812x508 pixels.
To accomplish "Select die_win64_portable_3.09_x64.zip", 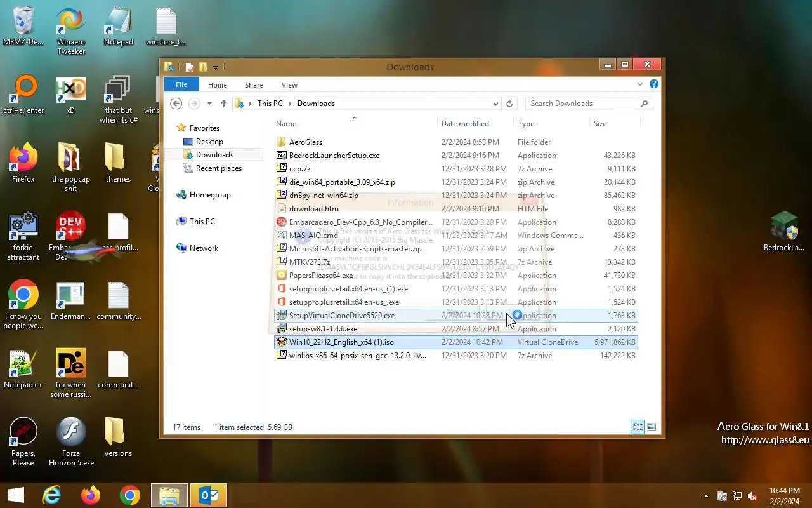I will tap(455, 182).
